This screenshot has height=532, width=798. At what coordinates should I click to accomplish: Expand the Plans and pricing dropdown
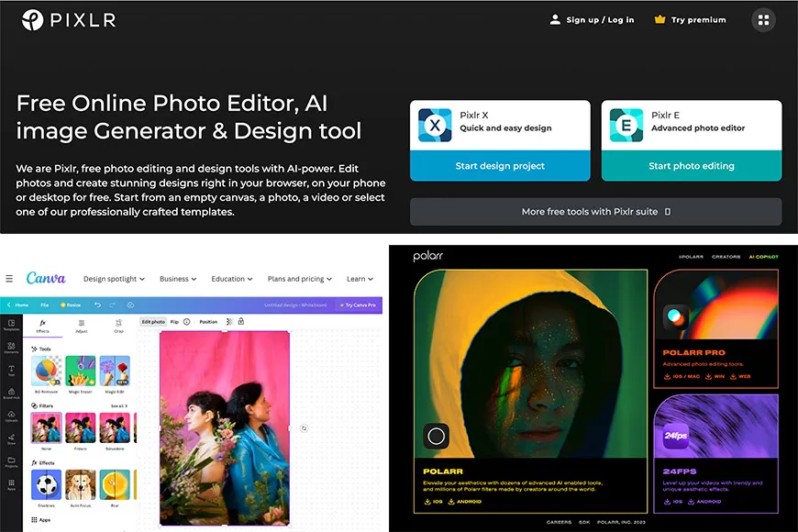[x=299, y=280]
